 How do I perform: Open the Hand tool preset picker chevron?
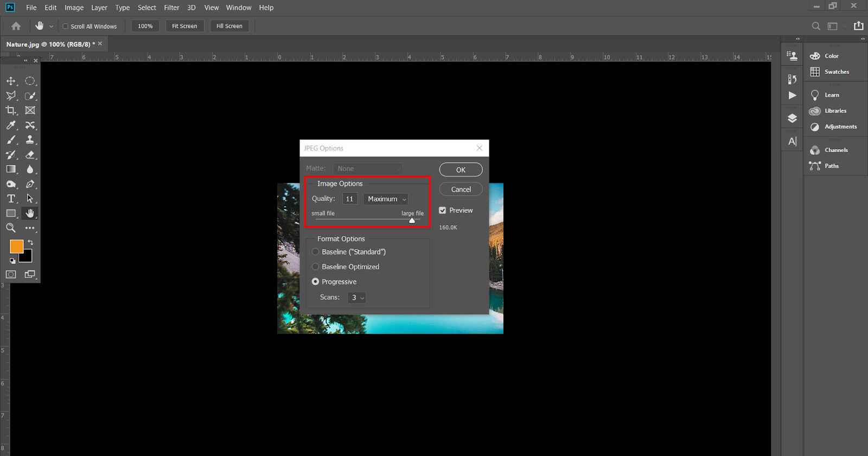click(x=51, y=26)
